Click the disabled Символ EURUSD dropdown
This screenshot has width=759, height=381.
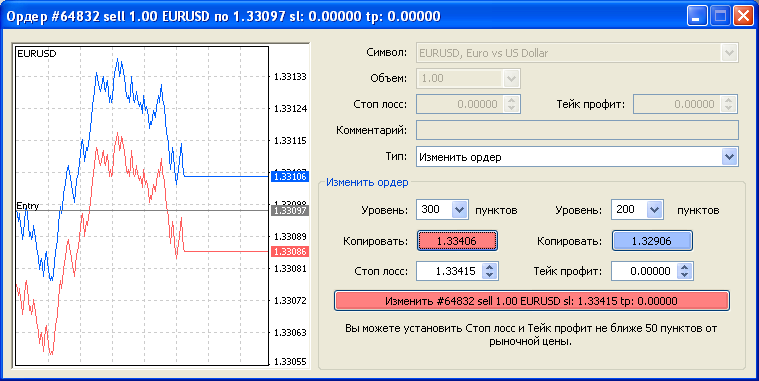pyautogui.click(x=577, y=53)
